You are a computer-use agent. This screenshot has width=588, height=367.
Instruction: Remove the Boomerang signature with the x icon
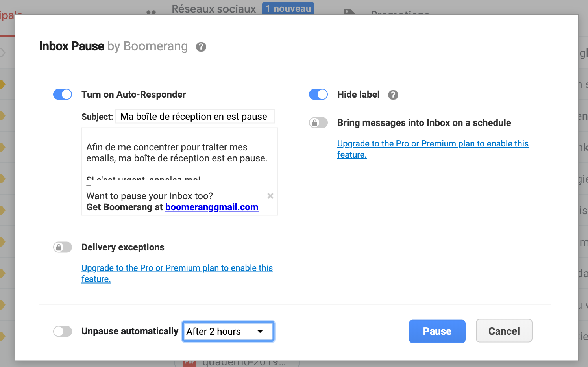(270, 196)
